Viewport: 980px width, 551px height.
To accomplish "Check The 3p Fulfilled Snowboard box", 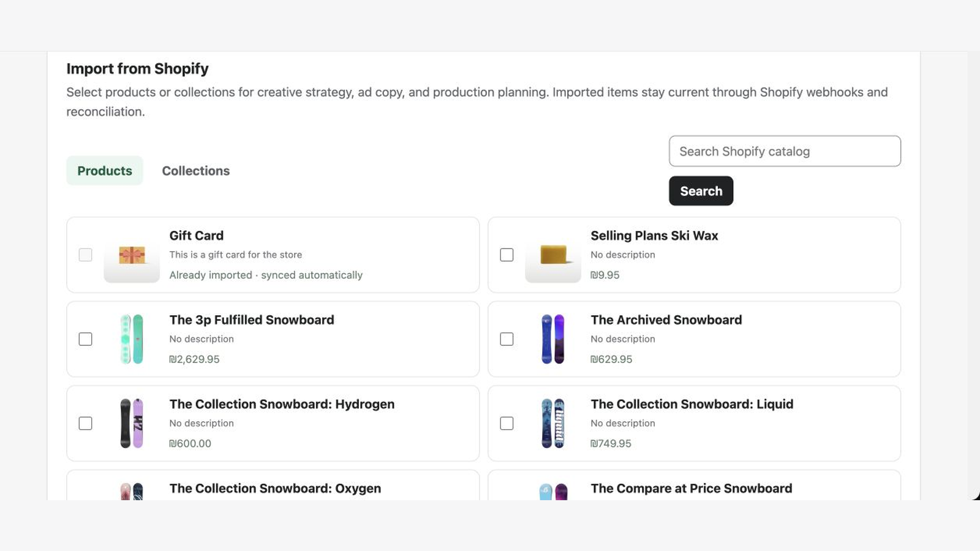I will pos(86,339).
